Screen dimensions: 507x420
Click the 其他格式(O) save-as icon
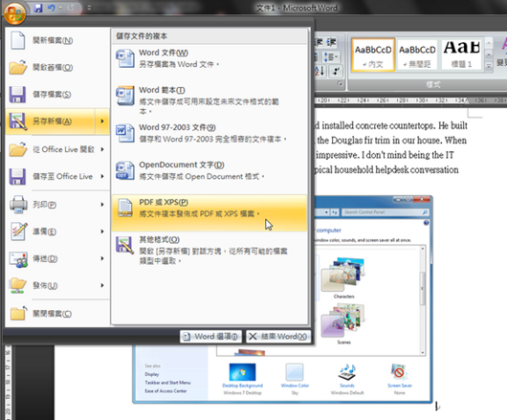pyautogui.click(x=125, y=246)
